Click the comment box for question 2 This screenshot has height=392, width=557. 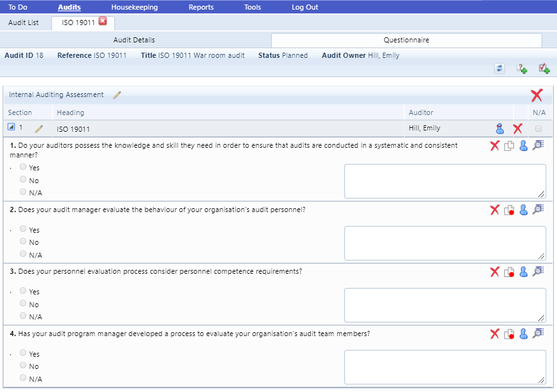pos(445,243)
